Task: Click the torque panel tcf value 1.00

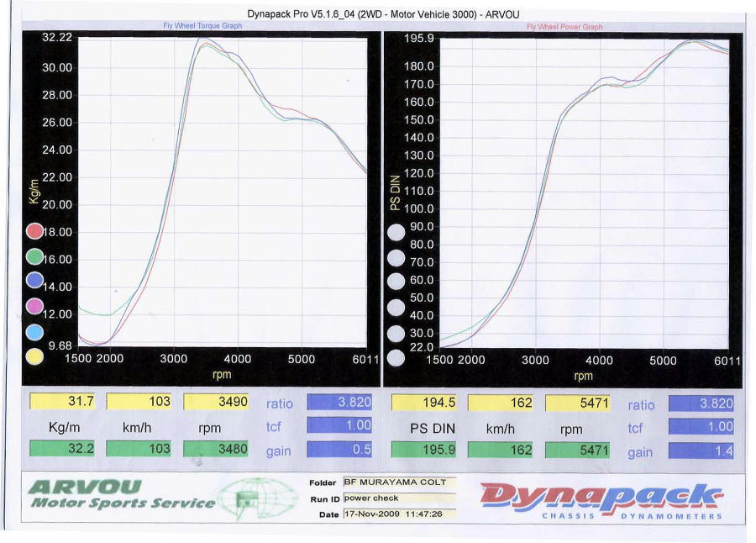Action: click(339, 425)
